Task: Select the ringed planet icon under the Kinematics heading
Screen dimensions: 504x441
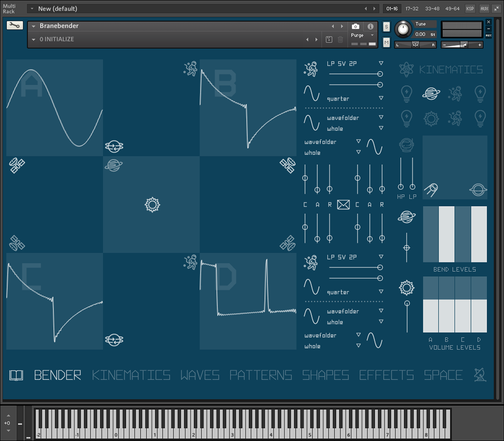Action: pyautogui.click(x=431, y=94)
